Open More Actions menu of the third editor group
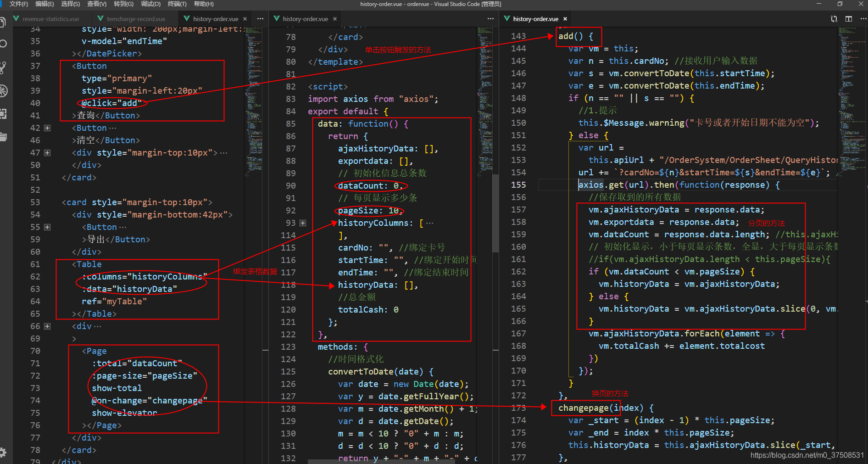Screen dimensions: 868x464 (x=863, y=19)
